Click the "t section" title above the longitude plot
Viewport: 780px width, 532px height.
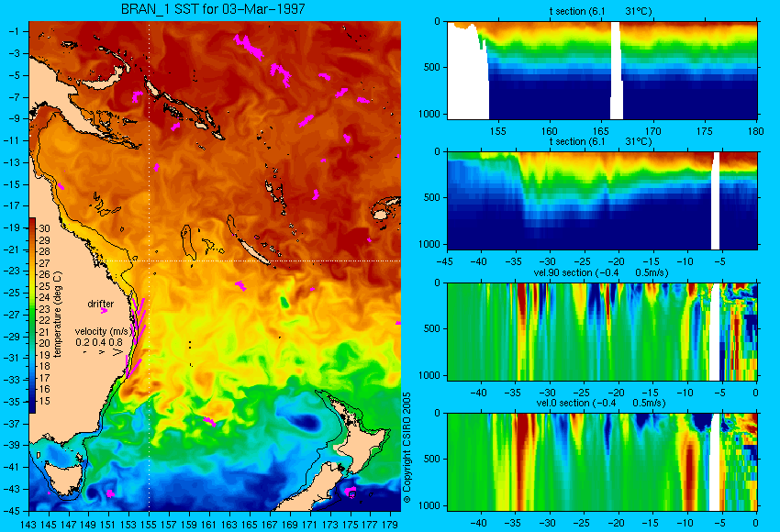(600, 11)
